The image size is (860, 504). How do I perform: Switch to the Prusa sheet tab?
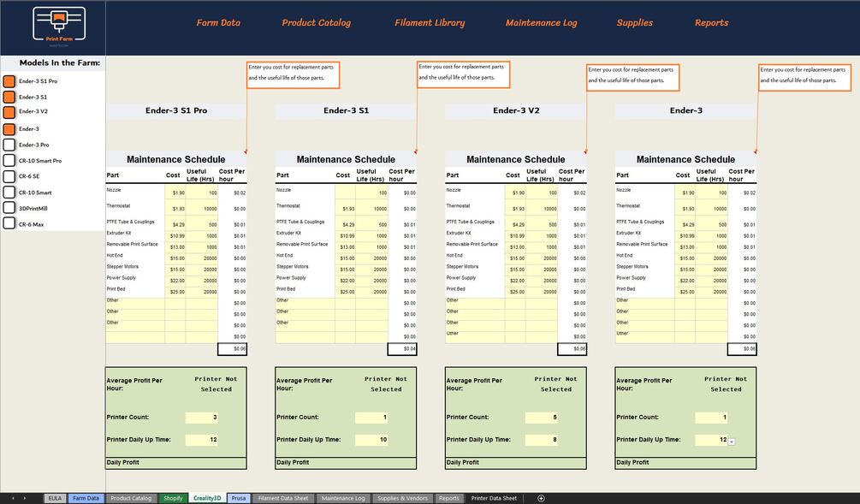pyautogui.click(x=239, y=498)
